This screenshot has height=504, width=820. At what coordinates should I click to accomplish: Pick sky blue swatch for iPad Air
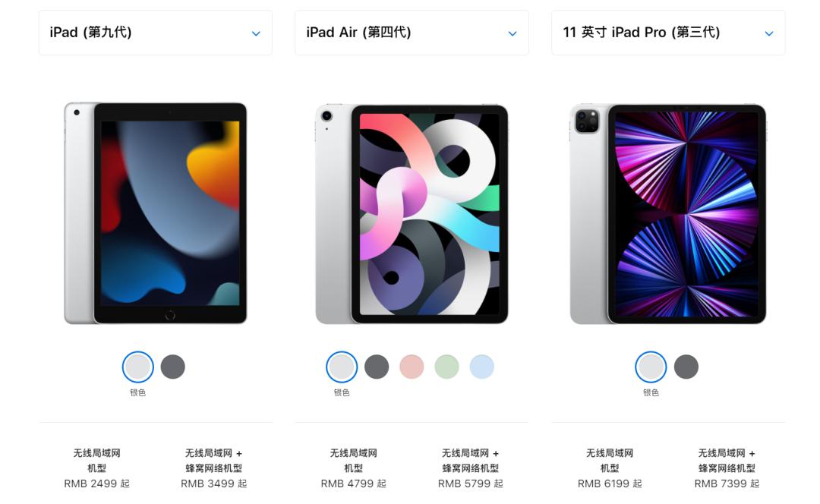pyautogui.click(x=481, y=367)
